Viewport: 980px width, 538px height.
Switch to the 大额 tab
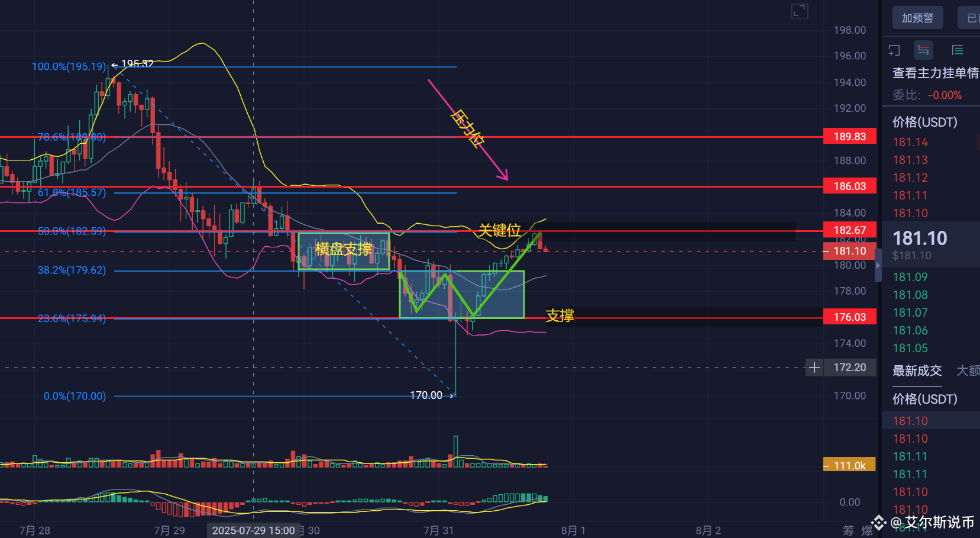[x=968, y=371]
